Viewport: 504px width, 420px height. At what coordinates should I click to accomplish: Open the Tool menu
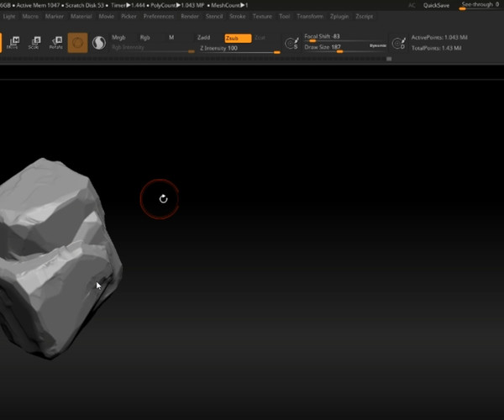(284, 16)
